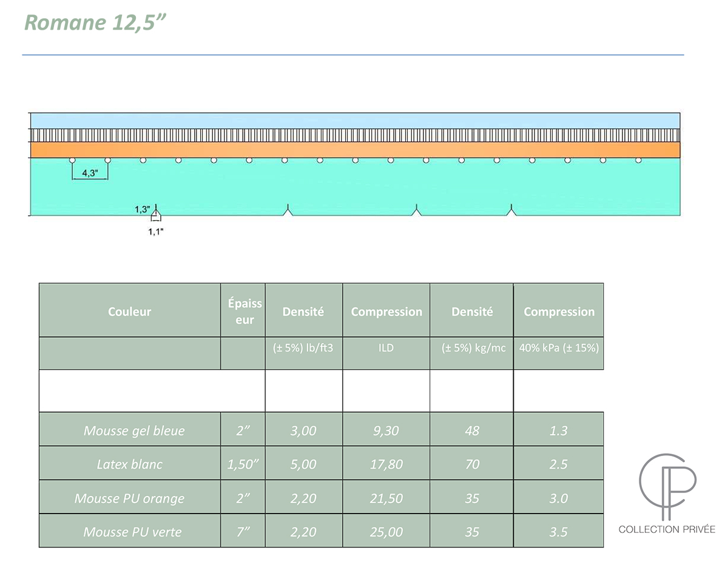Select the Épaisseur column header
The image size is (728, 576).
[x=244, y=312]
